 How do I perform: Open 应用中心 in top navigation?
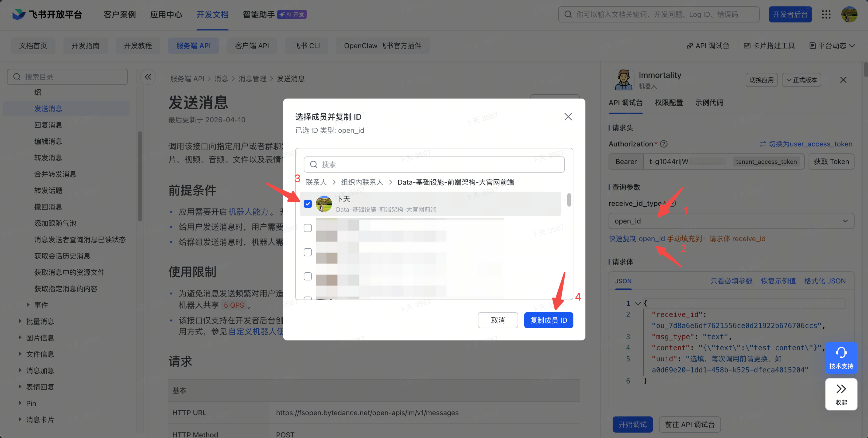pyautogui.click(x=166, y=15)
